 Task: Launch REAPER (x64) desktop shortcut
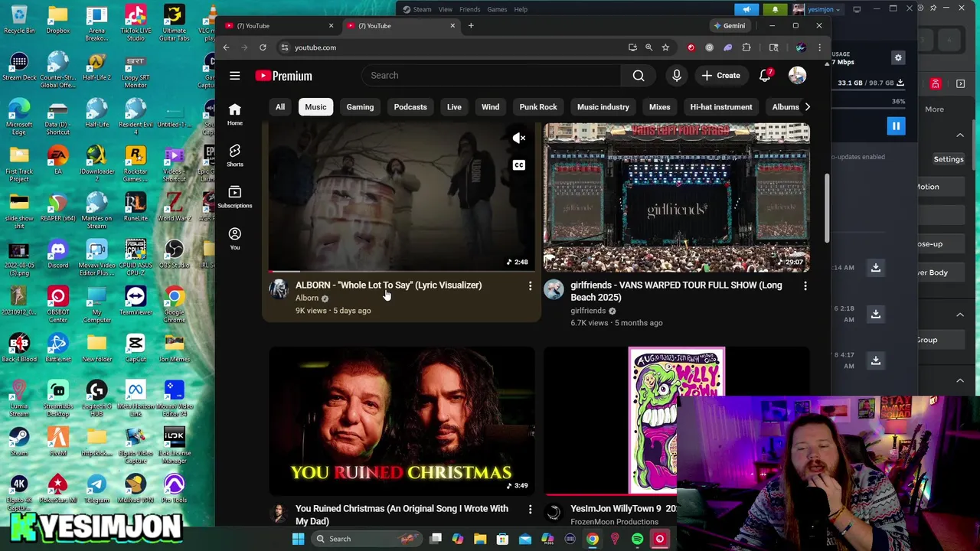[x=57, y=208]
